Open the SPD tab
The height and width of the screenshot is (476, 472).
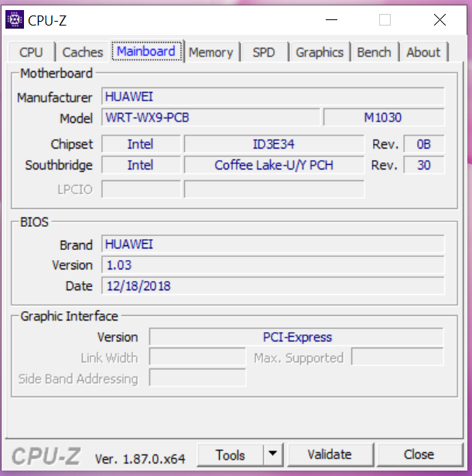264,52
